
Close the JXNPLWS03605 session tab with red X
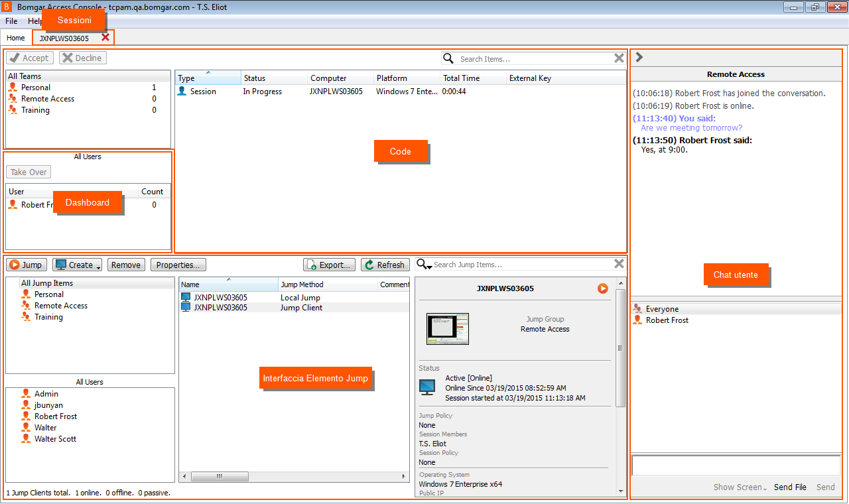[x=105, y=38]
